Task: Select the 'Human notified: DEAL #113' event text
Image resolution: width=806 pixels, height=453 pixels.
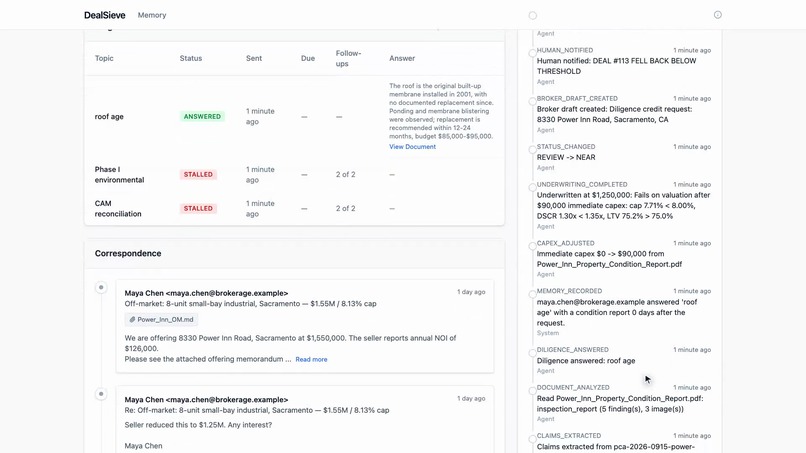Action: click(x=616, y=66)
